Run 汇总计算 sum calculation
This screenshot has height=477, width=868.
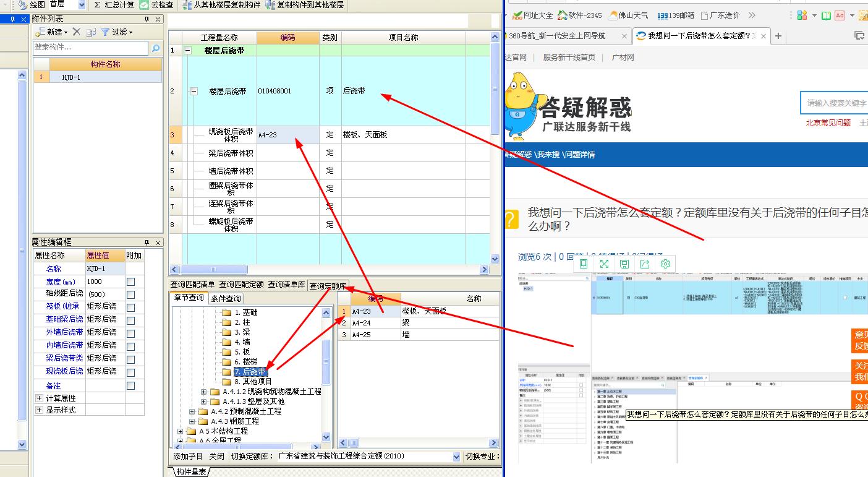(114, 5)
